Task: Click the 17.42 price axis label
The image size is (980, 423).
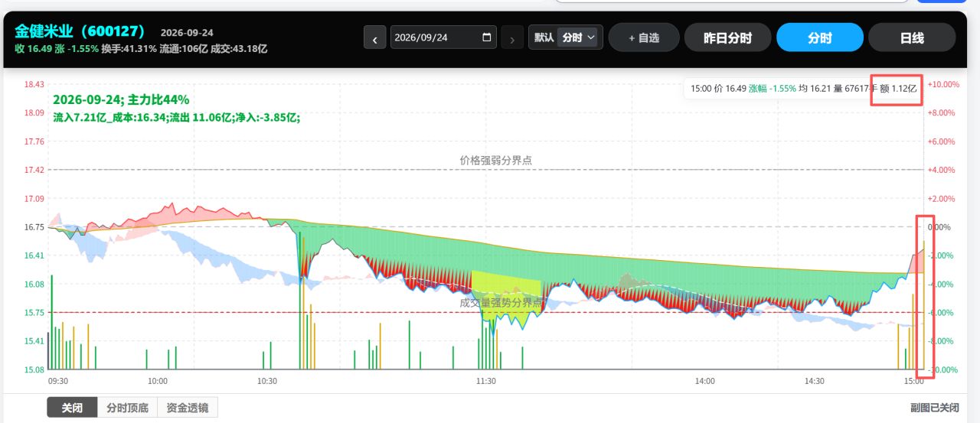Action: click(34, 170)
